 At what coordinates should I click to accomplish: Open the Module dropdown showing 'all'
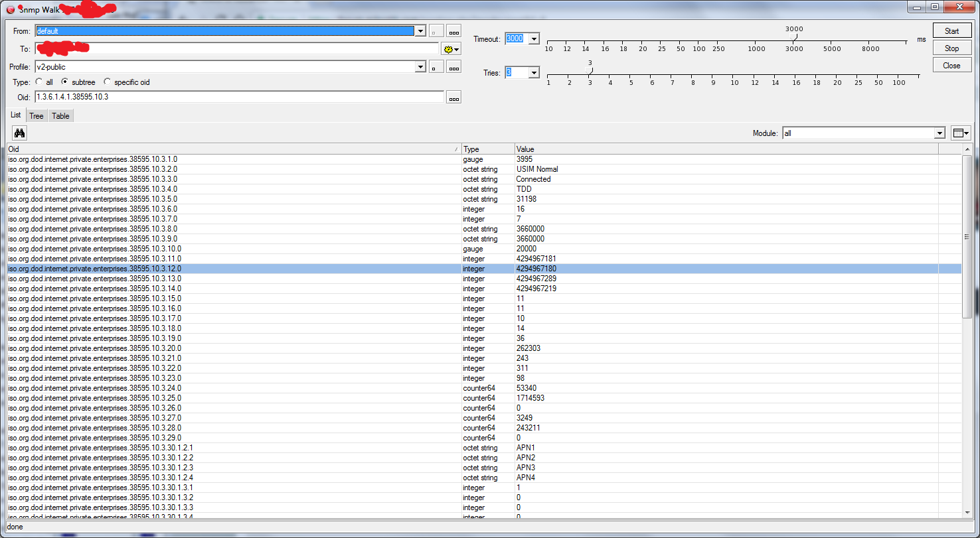939,133
